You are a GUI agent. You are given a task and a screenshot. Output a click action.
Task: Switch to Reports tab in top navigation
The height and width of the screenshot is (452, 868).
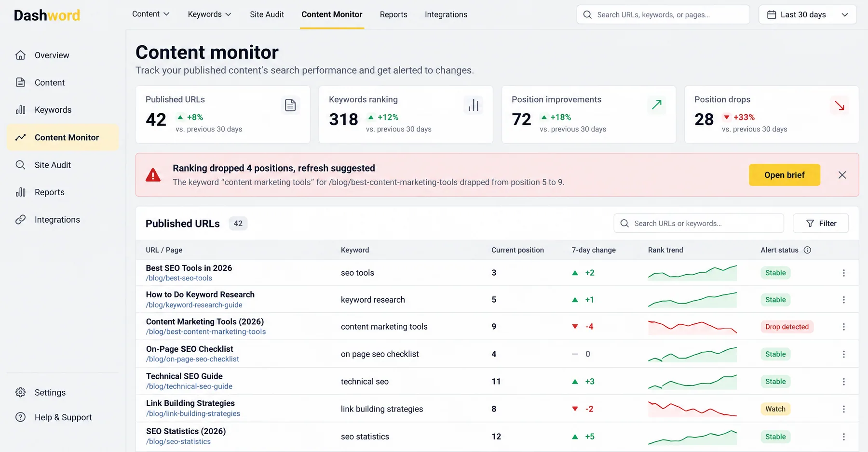pyautogui.click(x=393, y=14)
